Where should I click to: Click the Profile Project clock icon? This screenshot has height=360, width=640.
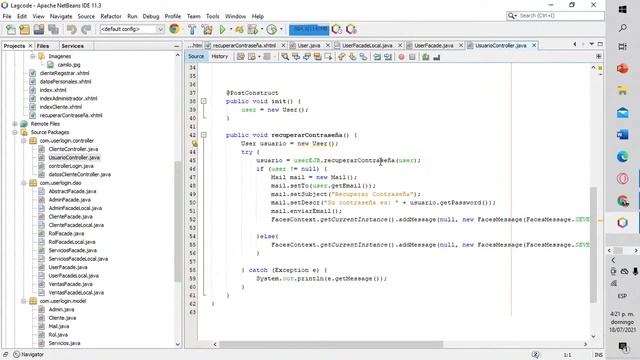click(271, 29)
